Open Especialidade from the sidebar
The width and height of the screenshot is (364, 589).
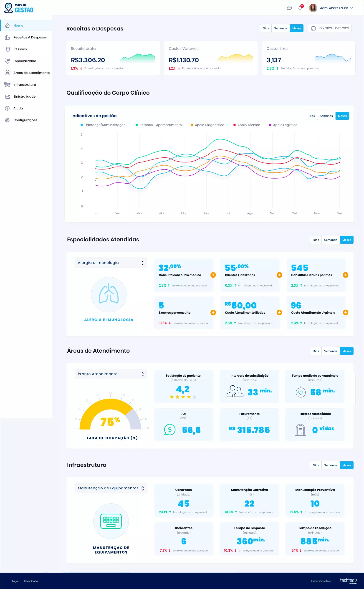coord(25,61)
